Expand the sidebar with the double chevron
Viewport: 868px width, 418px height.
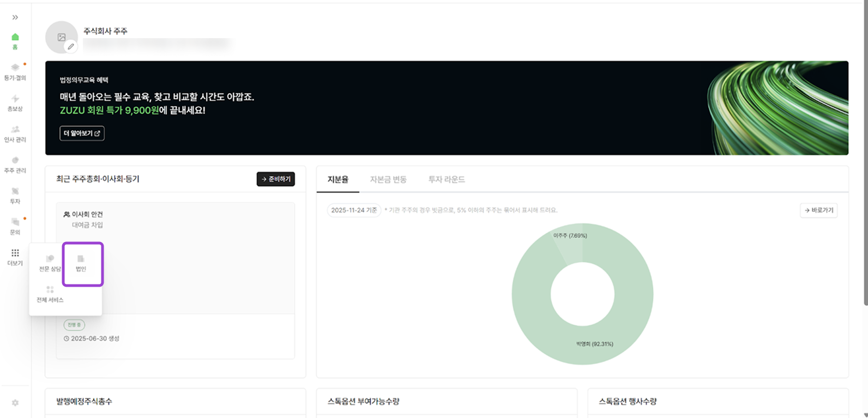tap(15, 17)
